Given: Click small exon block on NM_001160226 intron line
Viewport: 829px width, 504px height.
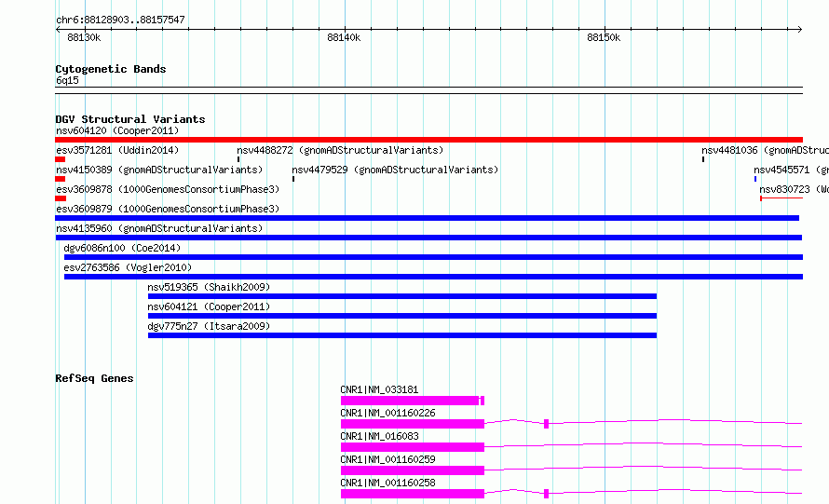Looking at the screenshot, I should (x=546, y=424).
